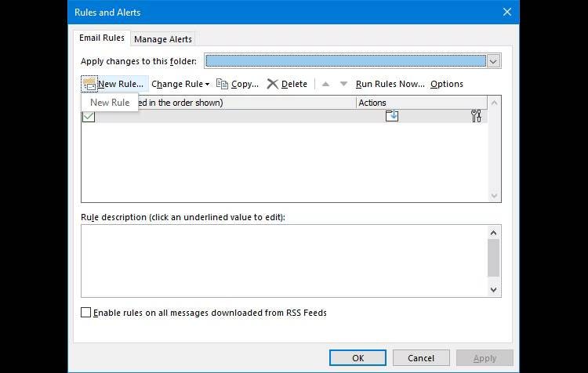This screenshot has height=373, width=588.
Task: Click the rules list scrollbar down arrow
Action: click(494, 196)
